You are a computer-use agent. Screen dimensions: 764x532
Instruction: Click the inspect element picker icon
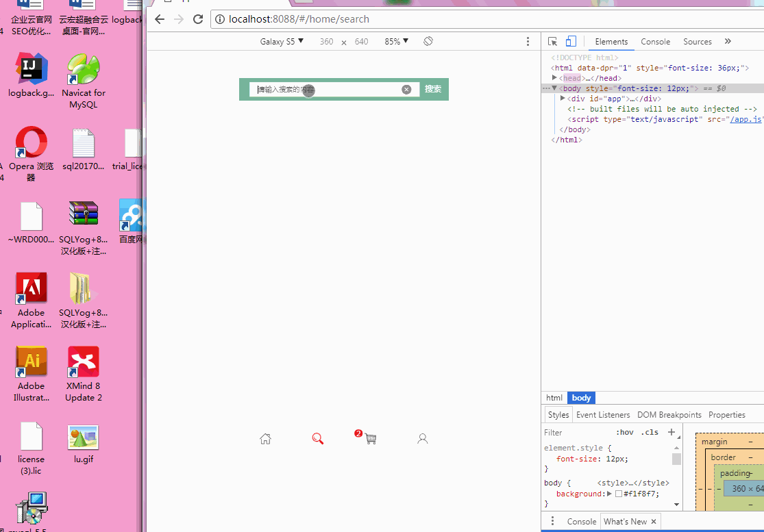[553, 42]
